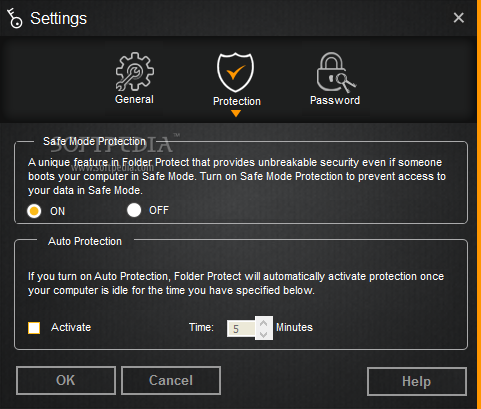Decrease idle time with down arrow
Screen dimensions: 481x409
pos(264,334)
